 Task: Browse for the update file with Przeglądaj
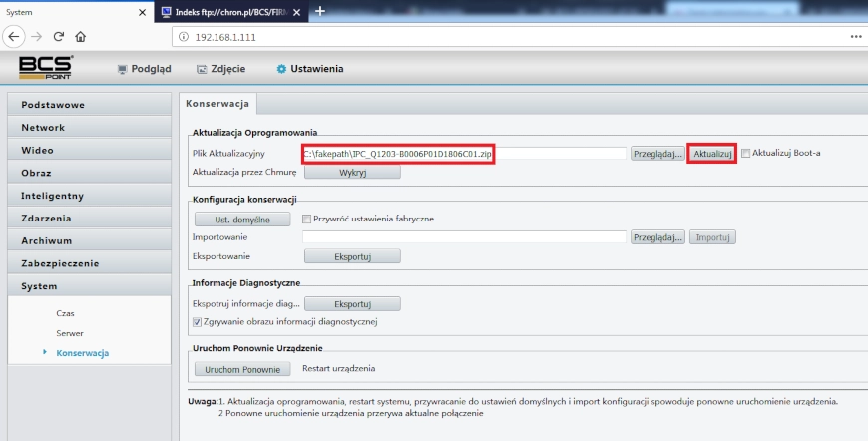pos(657,154)
